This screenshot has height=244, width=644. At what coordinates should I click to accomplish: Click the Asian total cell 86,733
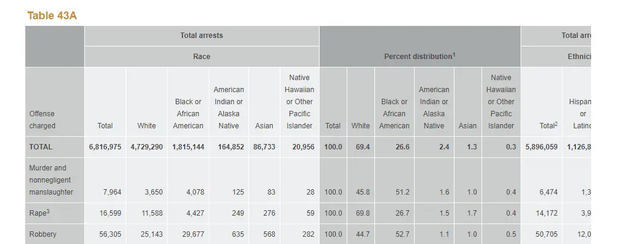264,147
